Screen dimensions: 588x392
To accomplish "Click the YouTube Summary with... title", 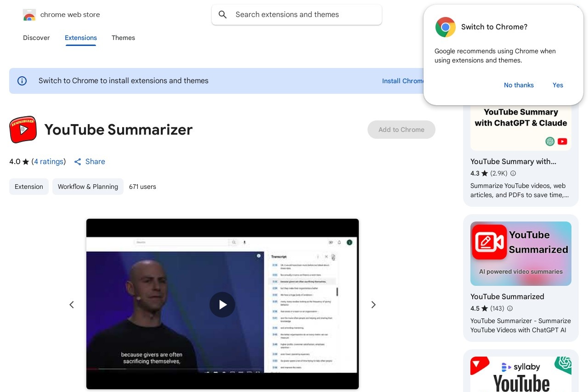I will point(513,162).
